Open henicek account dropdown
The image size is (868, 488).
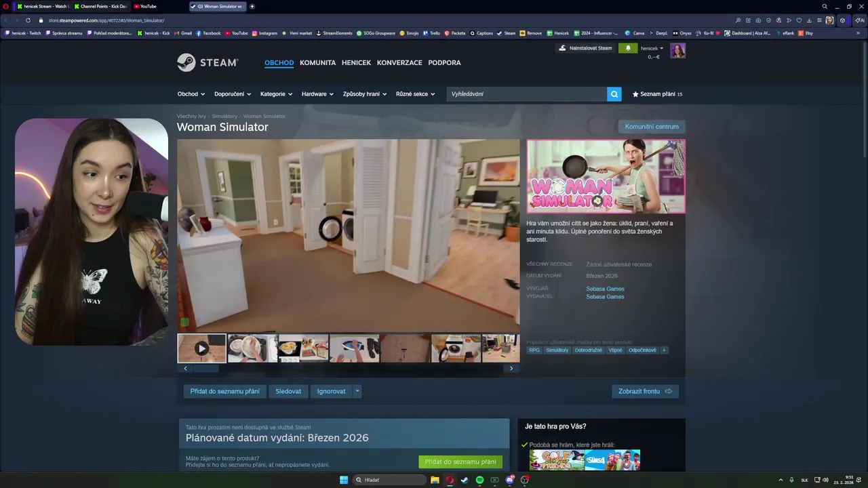(x=652, y=48)
